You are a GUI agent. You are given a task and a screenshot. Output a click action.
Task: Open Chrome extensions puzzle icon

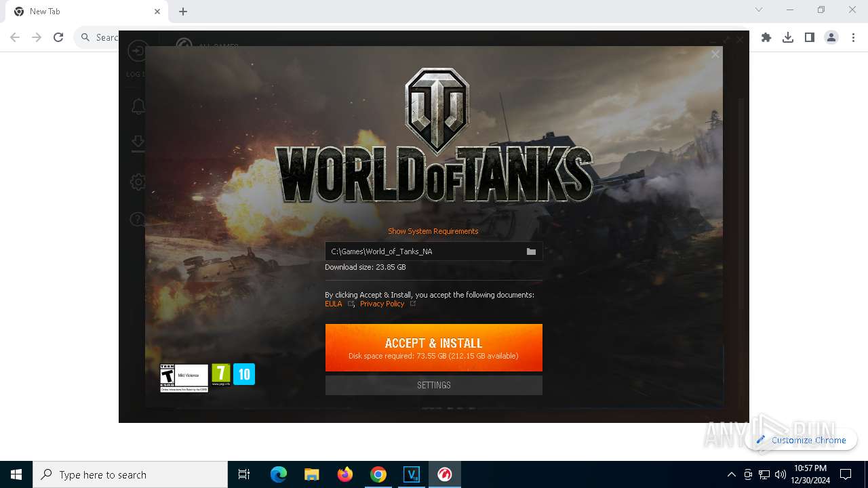(x=766, y=37)
